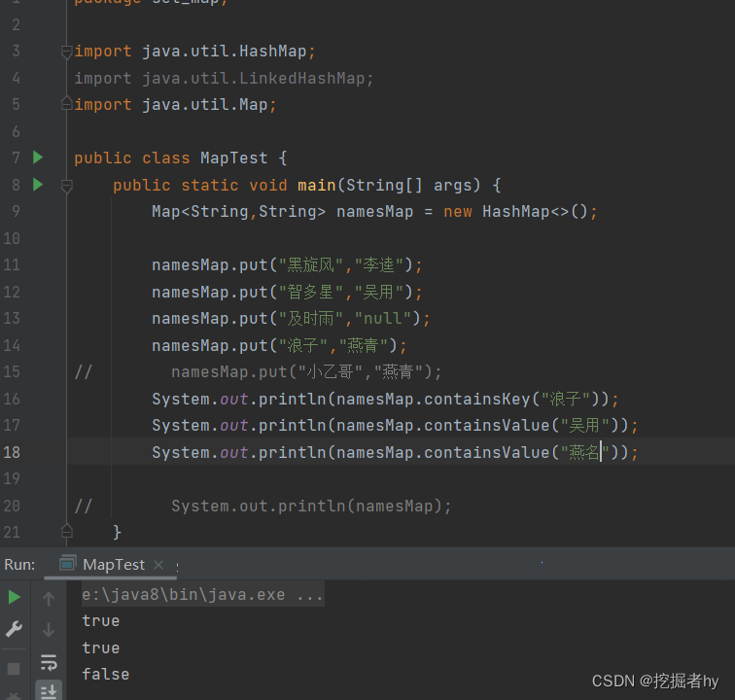Click 'containsValue' on line 17
This screenshot has width=735, height=700.
(486, 425)
